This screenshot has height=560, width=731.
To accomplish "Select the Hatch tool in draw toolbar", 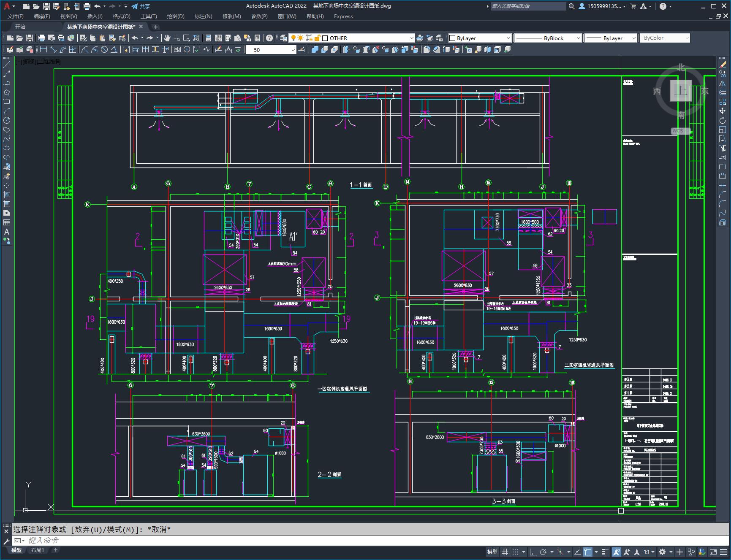I will [x=7, y=195].
